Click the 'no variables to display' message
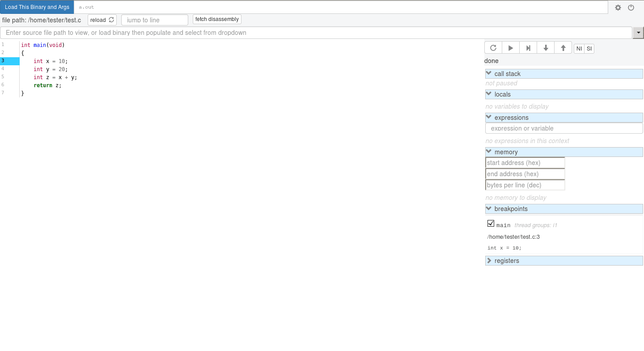 517,106
